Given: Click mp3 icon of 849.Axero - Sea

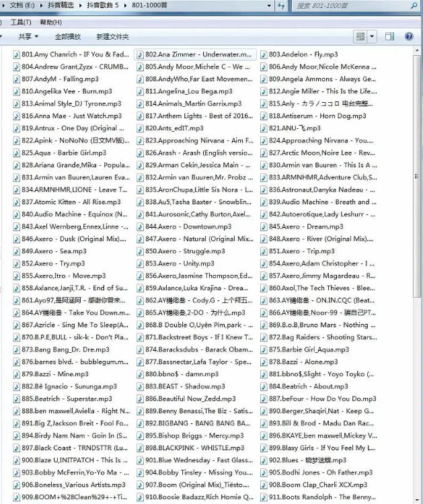Looking at the screenshot, I should [x=16, y=251].
